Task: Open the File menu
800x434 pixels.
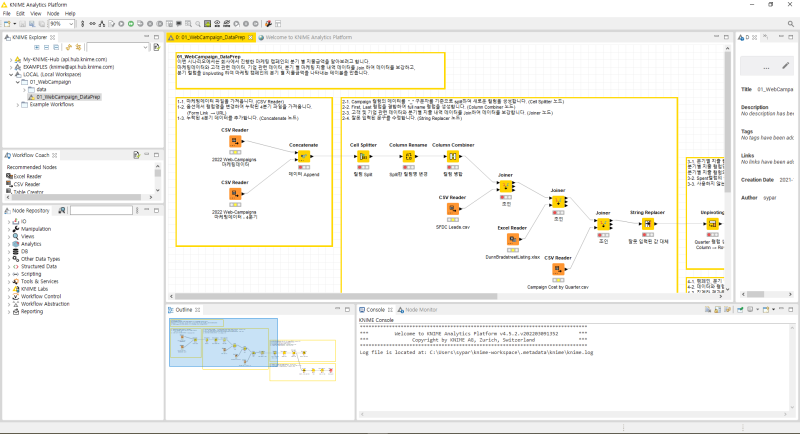Action: coord(7,14)
